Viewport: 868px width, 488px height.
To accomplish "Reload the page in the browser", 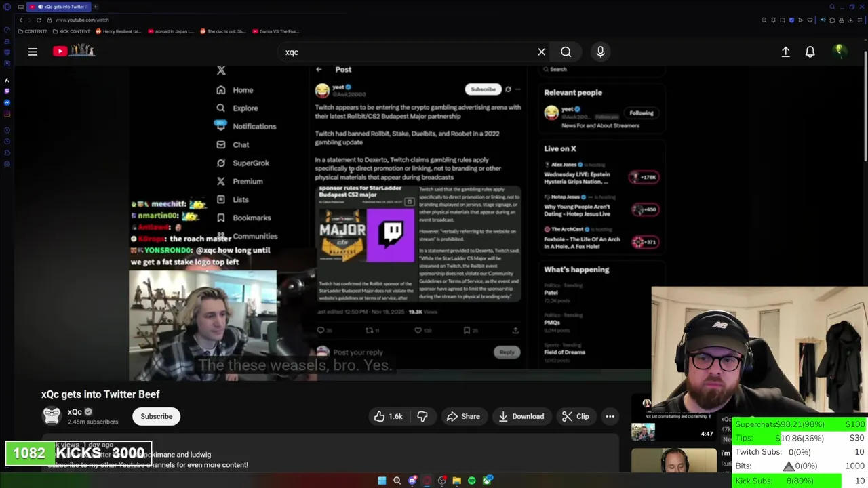I will pos(39,20).
